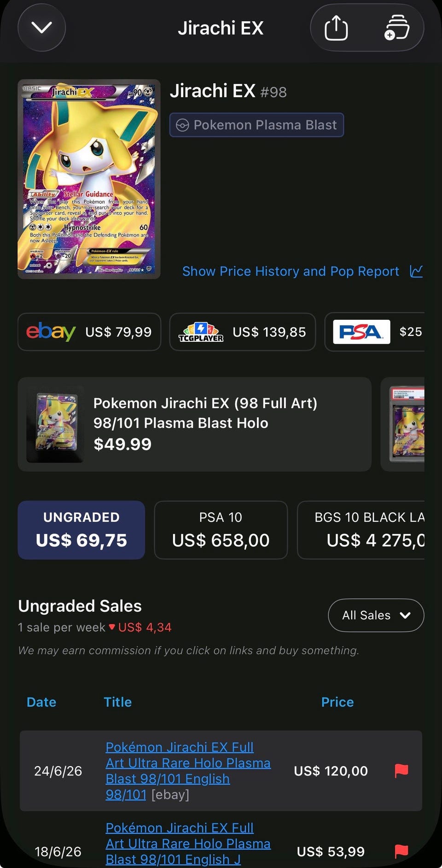442x868 pixels.
Task: Open the PSA grading option
Action: [x=375, y=332]
